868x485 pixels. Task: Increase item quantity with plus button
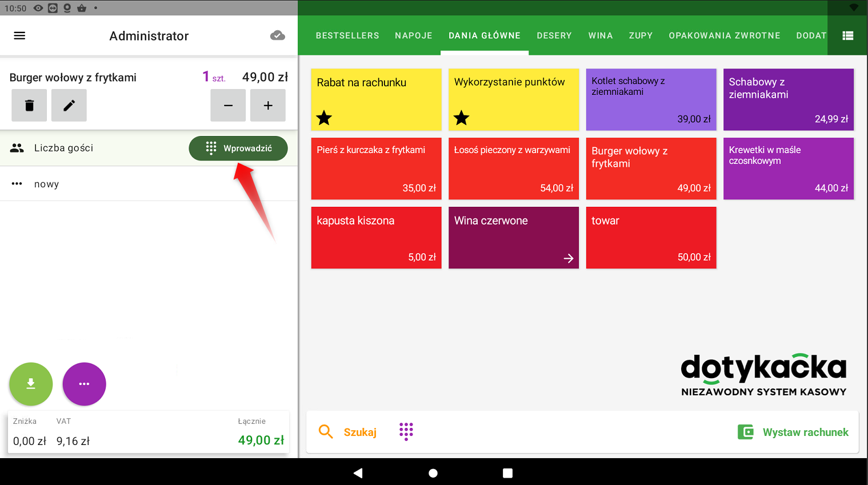tap(268, 106)
